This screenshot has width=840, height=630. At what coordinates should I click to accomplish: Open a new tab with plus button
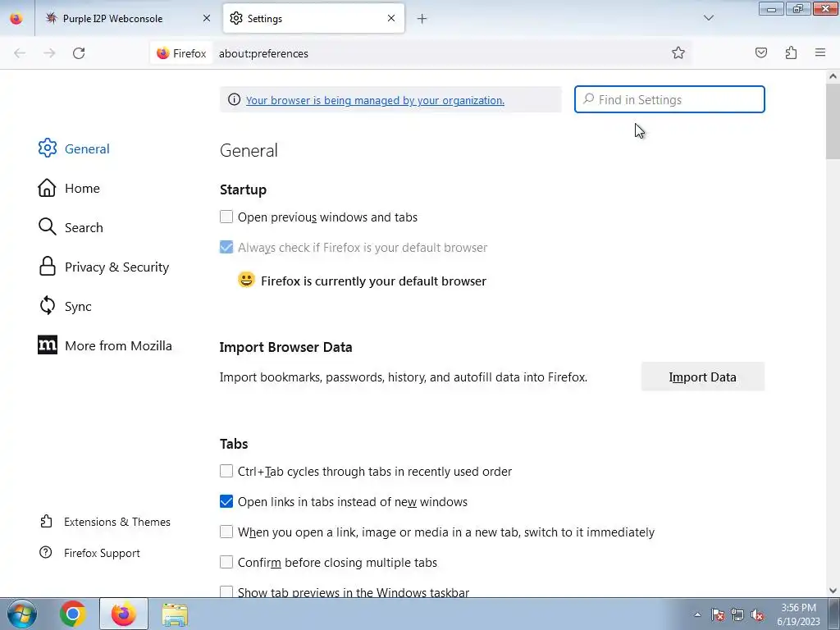[x=422, y=19]
